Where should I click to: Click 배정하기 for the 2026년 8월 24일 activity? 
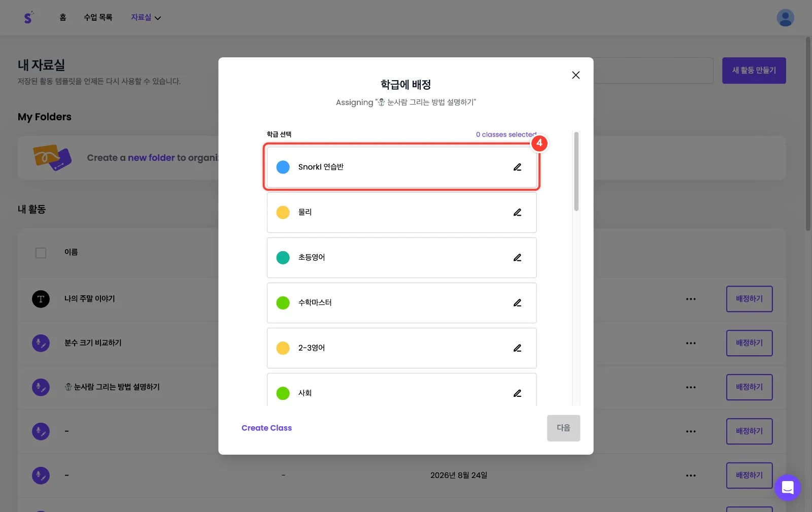[749, 475]
